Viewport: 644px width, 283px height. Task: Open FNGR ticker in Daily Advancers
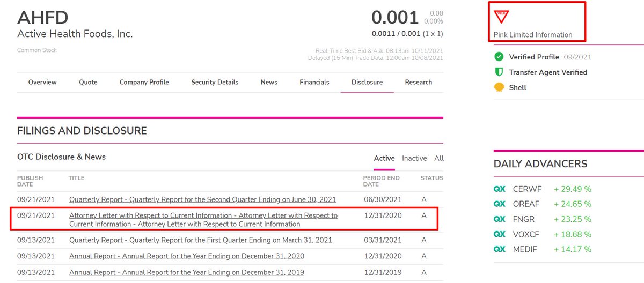pyautogui.click(x=524, y=219)
